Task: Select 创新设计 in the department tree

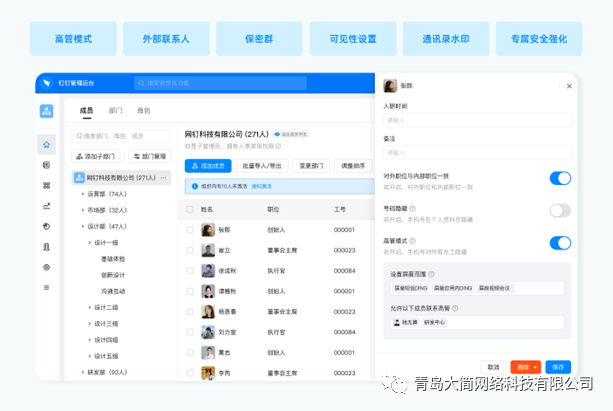Action: click(113, 275)
